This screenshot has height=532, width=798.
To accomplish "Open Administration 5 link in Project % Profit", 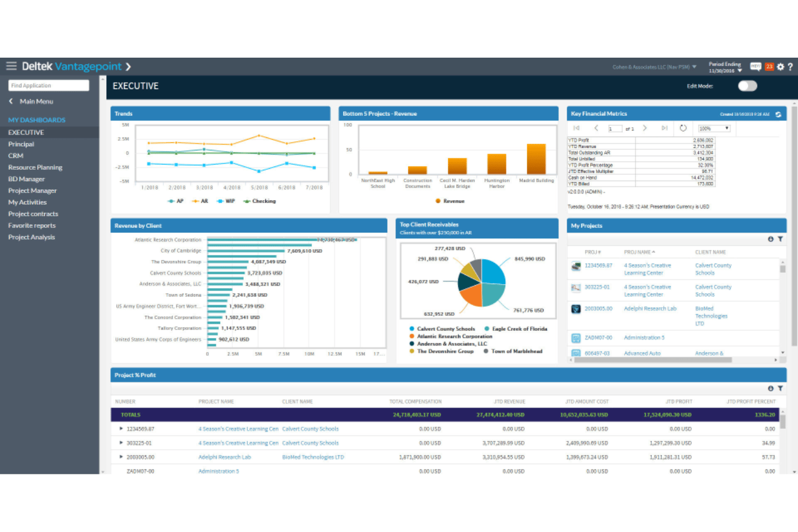I will [218, 471].
